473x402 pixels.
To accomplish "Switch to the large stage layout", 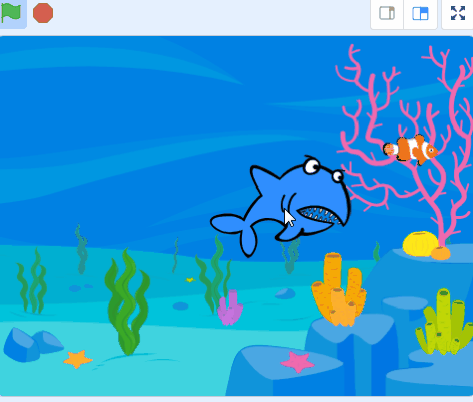I will click(x=420, y=14).
